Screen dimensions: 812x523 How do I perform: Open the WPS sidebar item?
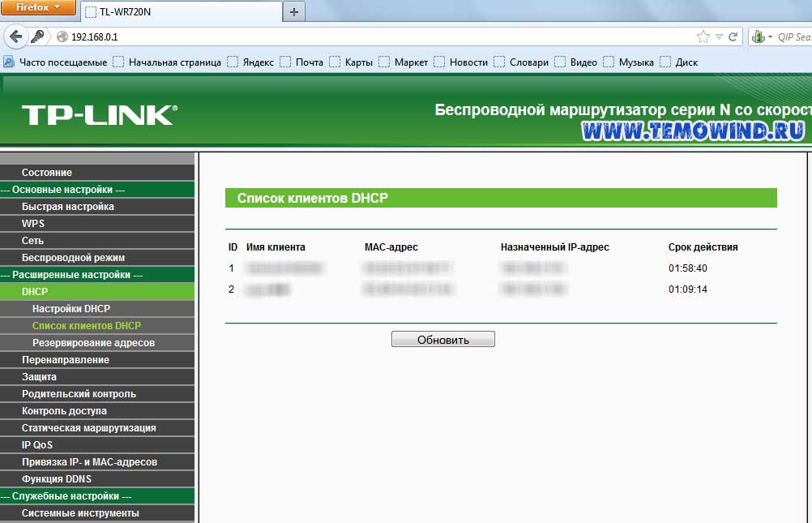coord(97,224)
